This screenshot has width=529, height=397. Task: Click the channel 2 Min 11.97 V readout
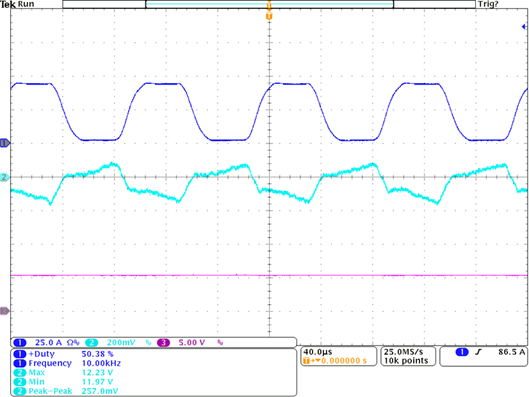pyautogui.click(x=63, y=382)
